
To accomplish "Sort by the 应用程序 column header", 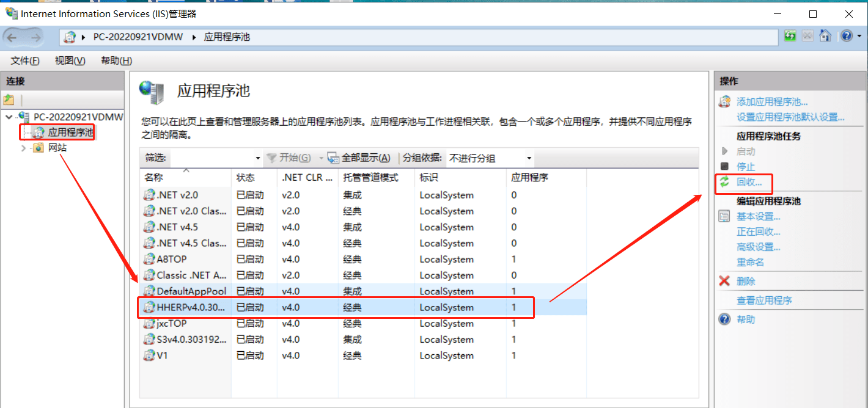I will pos(546,177).
